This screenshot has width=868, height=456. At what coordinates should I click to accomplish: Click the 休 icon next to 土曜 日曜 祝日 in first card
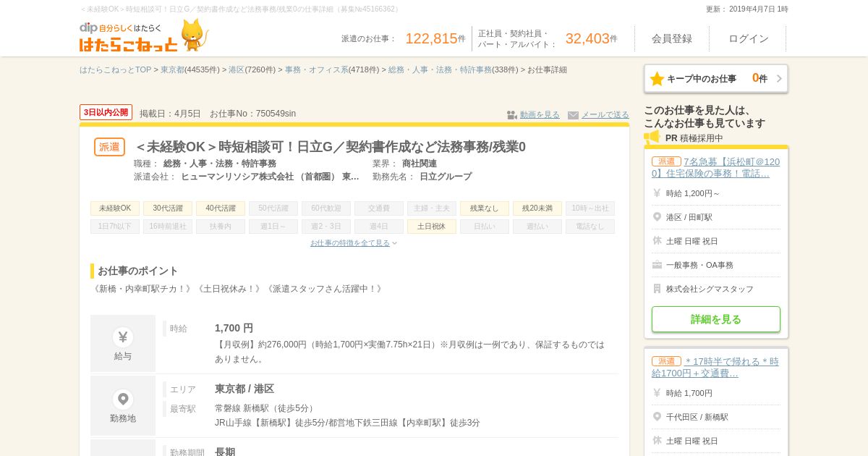click(x=657, y=241)
